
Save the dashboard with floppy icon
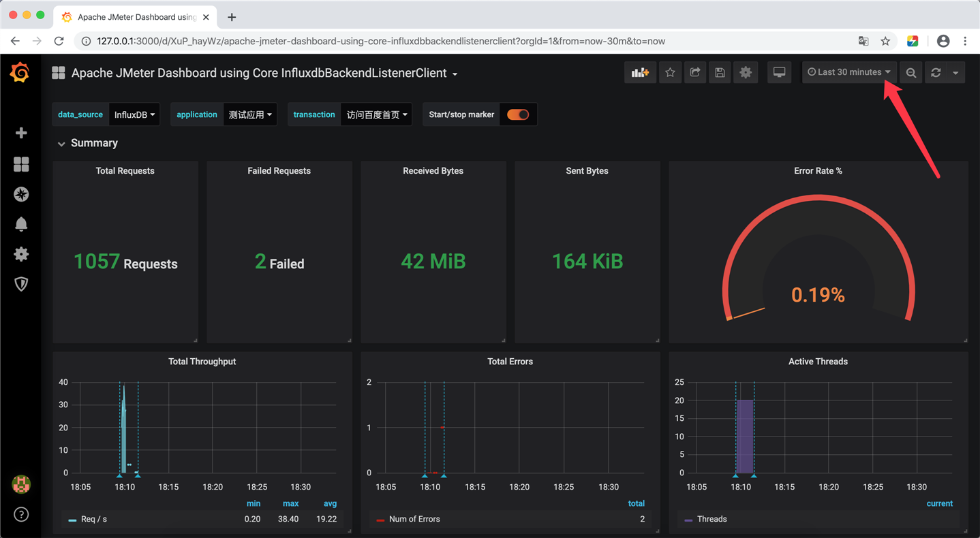point(720,72)
